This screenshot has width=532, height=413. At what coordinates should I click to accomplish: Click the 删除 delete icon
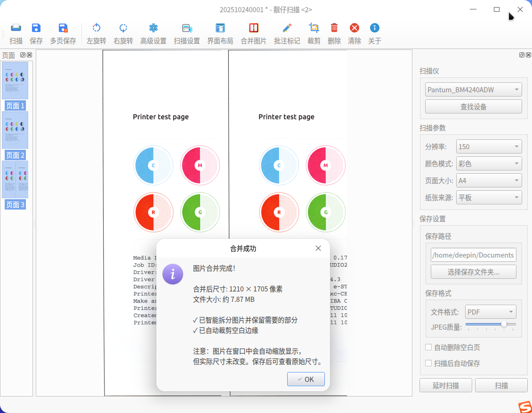click(334, 33)
